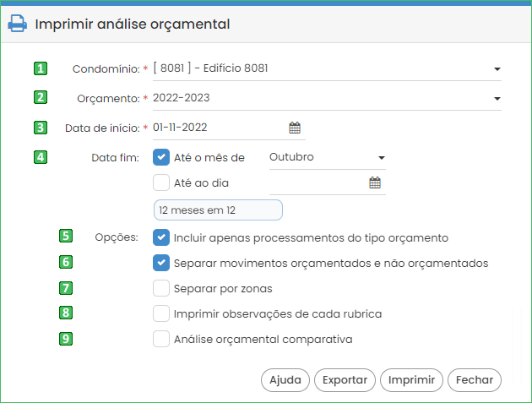This screenshot has width=532, height=403.
Task: Enable Imprimir observações de cada rubrica
Action: pyautogui.click(x=161, y=313)
